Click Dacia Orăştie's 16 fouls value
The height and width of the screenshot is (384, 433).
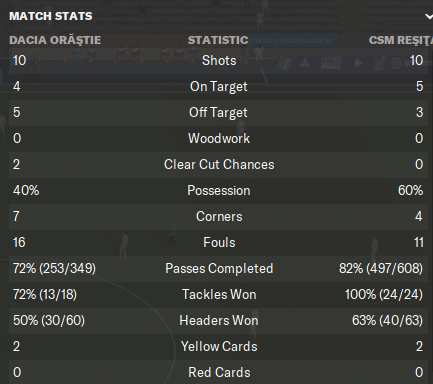tap(19, 243)
